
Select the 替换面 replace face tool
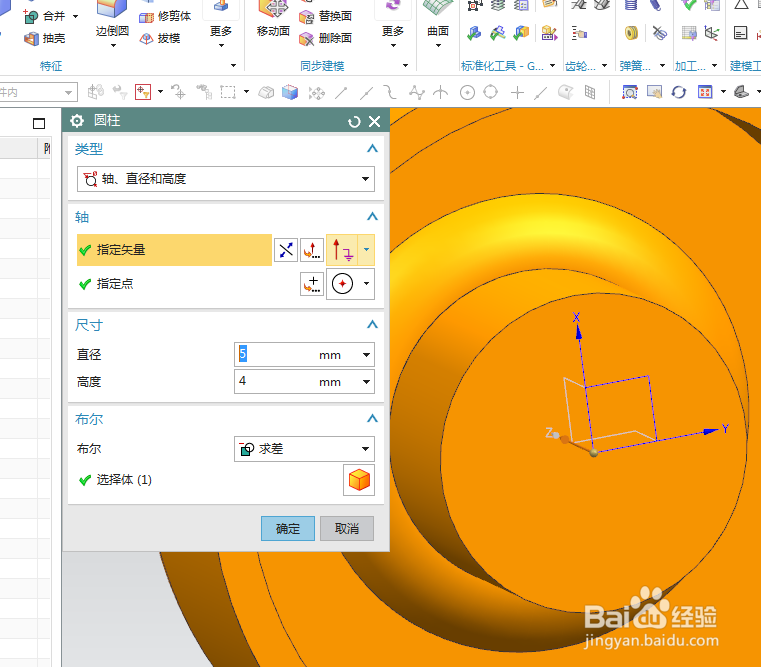point(326,17)
